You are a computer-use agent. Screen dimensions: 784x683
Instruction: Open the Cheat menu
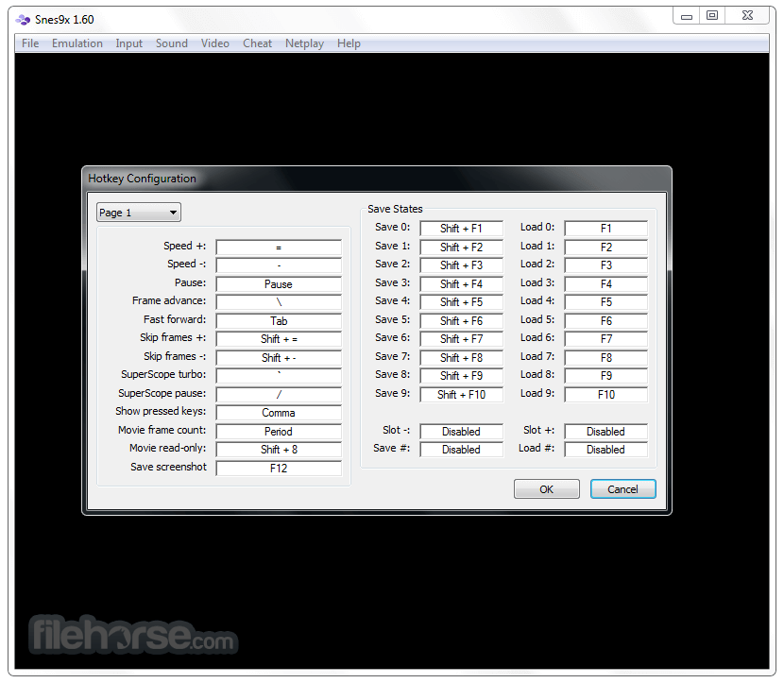[258, 43]
